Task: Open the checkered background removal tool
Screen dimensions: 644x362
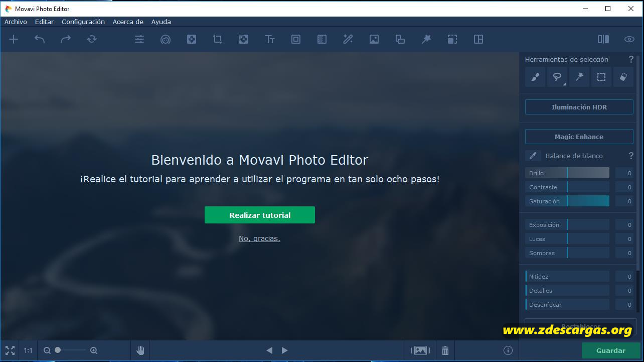Action: 322,39
